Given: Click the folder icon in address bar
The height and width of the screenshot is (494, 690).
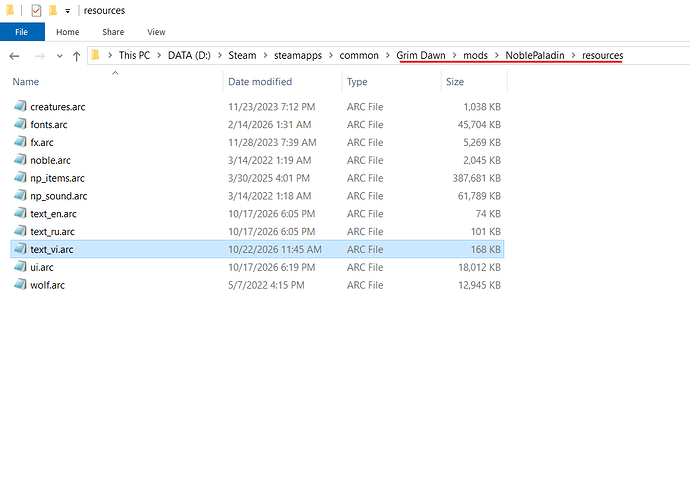Looking at the screenshot, I should click(95, 55).
